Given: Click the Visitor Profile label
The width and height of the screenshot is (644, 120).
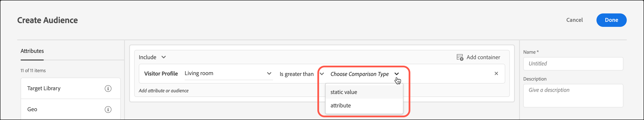Looking at the screenshot, I should point(161,74).
